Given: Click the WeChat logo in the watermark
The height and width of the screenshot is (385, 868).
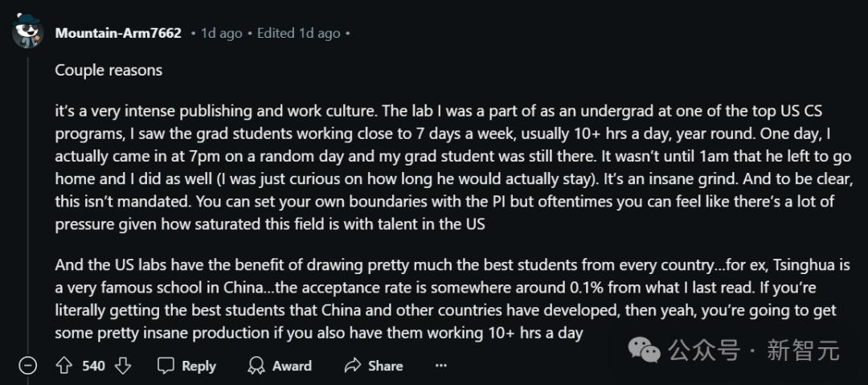Looking at the screenshot, I should 643,350.
